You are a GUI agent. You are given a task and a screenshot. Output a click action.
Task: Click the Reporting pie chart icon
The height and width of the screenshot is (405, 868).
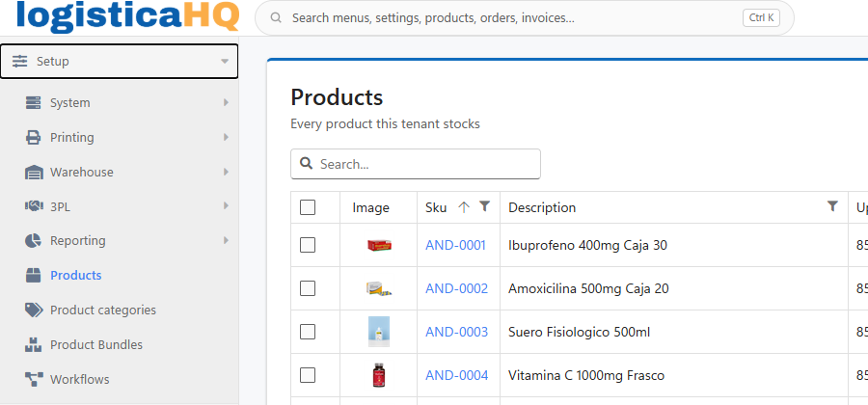[33, 241]
